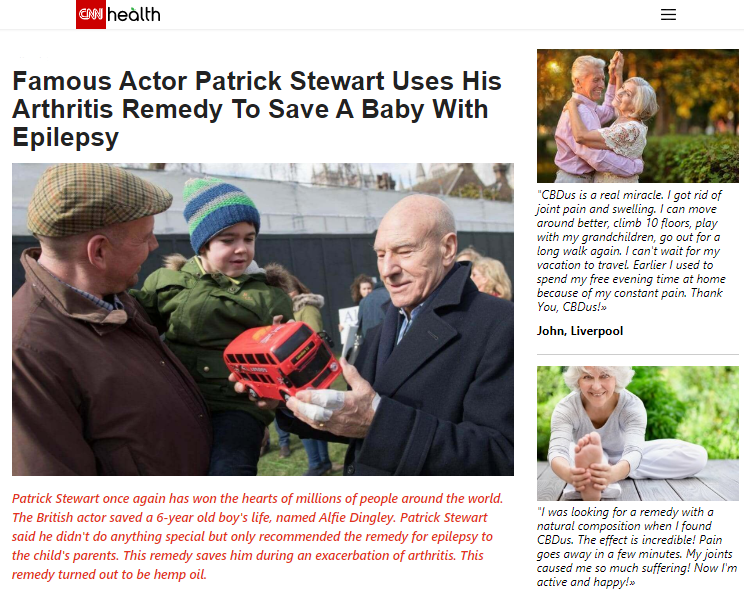Click the divider line below John's testimonial
The height and width of the screenshot is (590, 744).
(x=638, y=354)
